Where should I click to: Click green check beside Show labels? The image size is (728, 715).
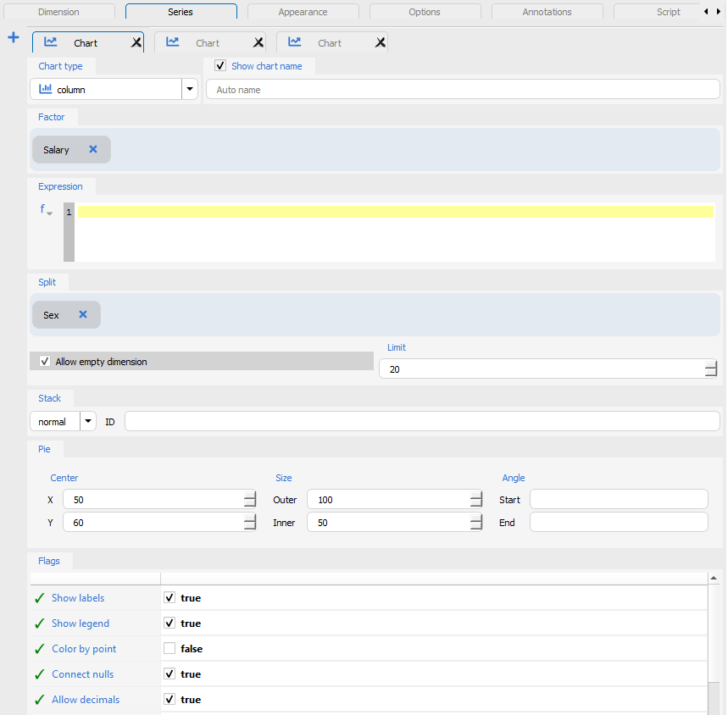tap(40, 598)
